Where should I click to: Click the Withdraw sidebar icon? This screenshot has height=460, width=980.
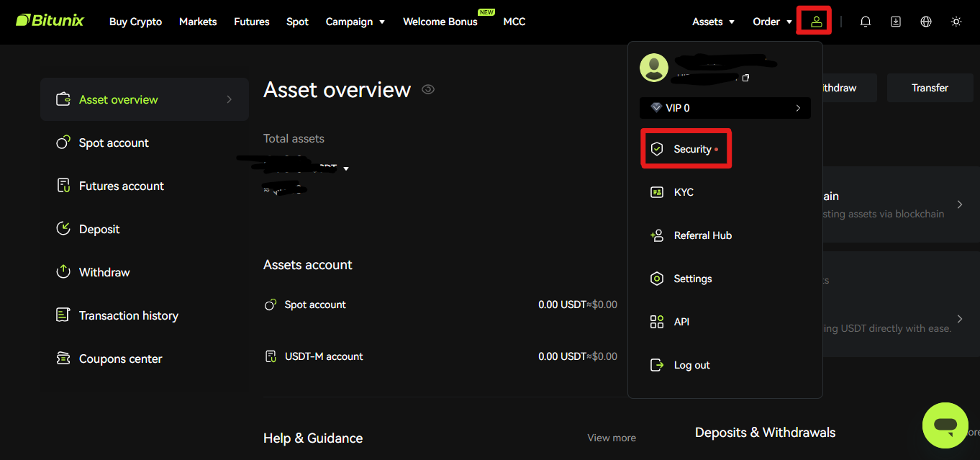click(63, 272)
